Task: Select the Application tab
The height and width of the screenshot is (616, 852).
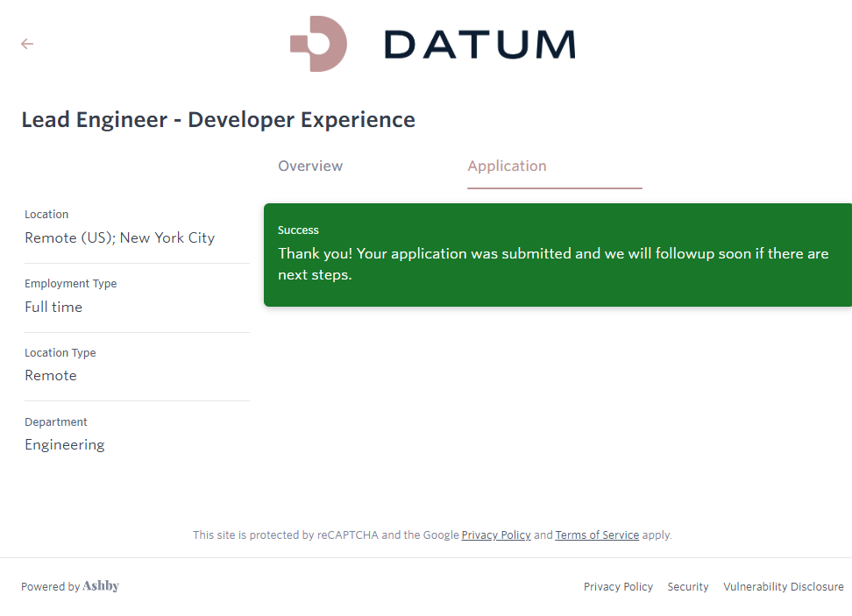Action: click(x=507, y=166)
